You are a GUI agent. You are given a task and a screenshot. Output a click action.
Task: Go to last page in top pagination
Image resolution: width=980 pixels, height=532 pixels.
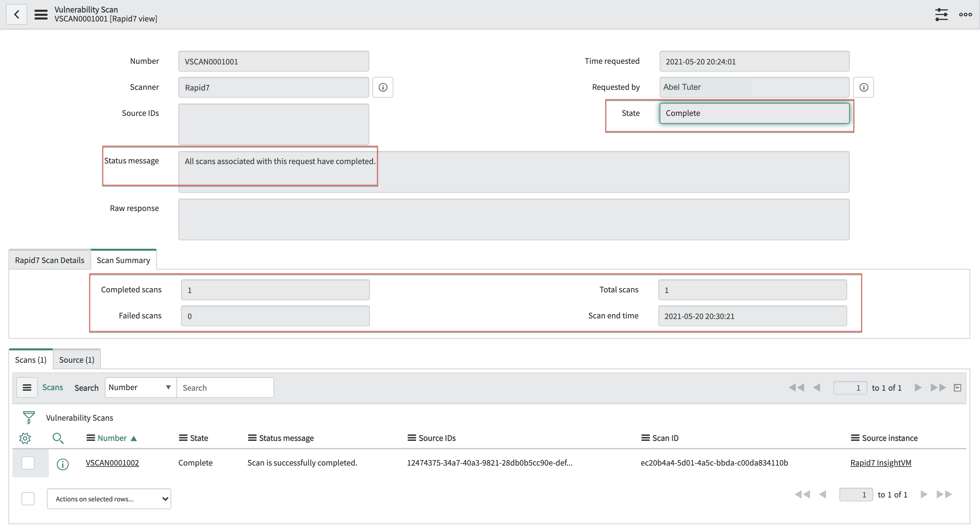pyautogui.click(x=938, y=387)
